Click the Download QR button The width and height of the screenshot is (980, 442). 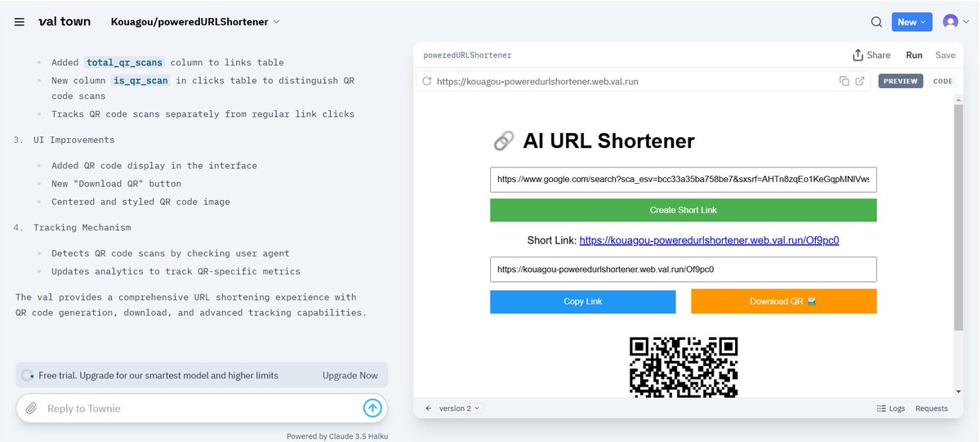click(x=784, y=301)
